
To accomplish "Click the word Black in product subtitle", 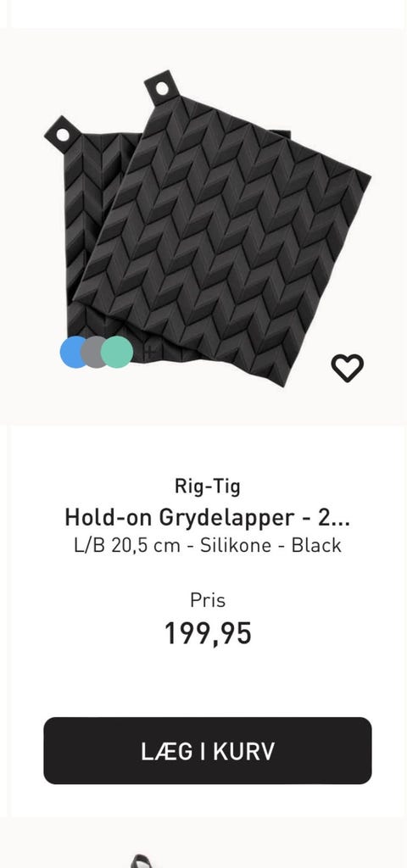I will tap(316, 545).
